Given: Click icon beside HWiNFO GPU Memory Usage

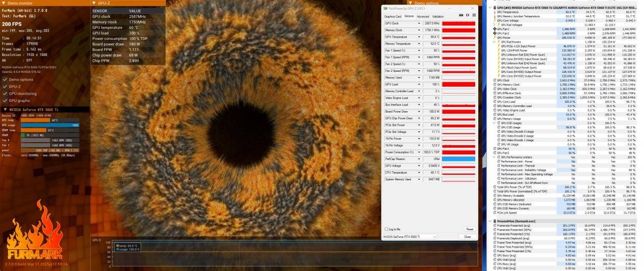Looking at the screenshot, I should pos(494,118).
